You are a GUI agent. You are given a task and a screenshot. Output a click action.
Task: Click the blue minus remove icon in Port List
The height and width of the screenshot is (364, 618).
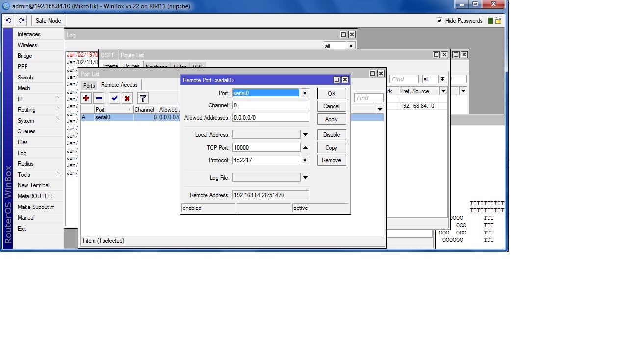point(99,98)
